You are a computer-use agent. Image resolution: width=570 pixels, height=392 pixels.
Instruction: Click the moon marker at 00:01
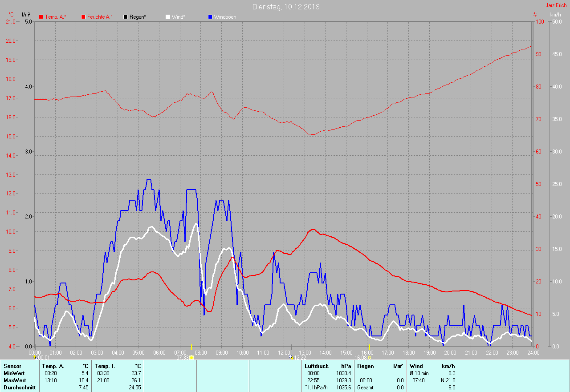pyautogui.click(x=35, y=357)
